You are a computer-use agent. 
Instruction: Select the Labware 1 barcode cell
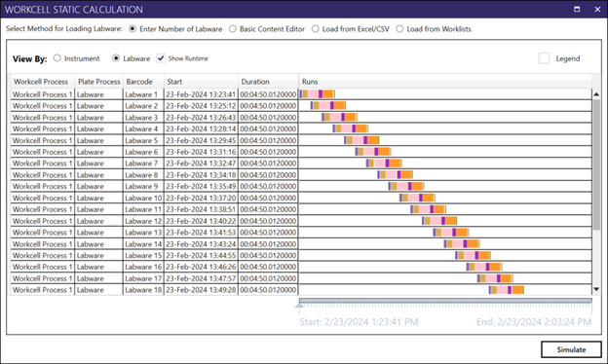(143, 94)
